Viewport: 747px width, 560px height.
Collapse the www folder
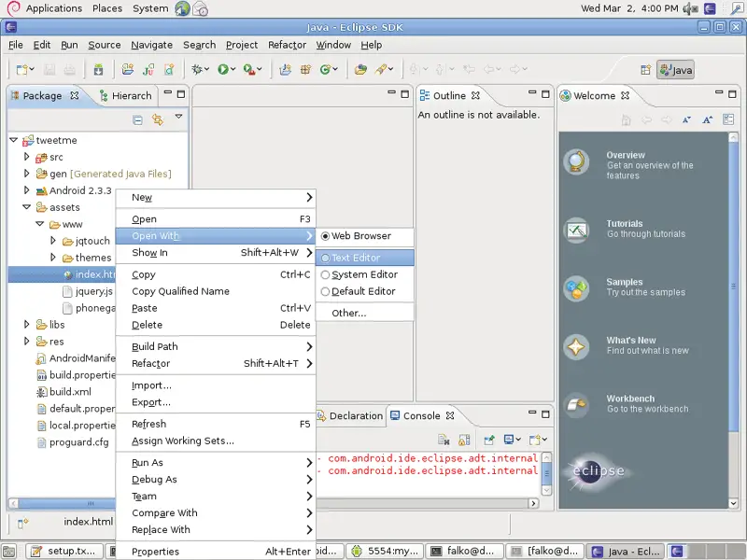click(x=40, y=224)
